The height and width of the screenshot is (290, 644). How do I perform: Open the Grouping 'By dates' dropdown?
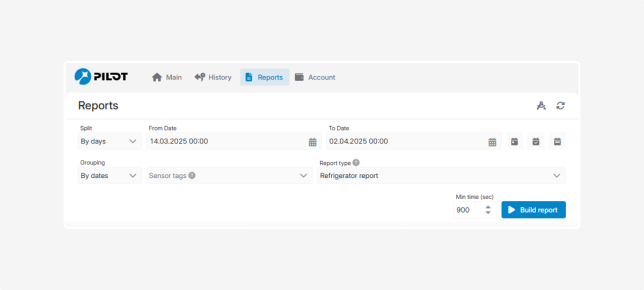click(x=109, y=176)
